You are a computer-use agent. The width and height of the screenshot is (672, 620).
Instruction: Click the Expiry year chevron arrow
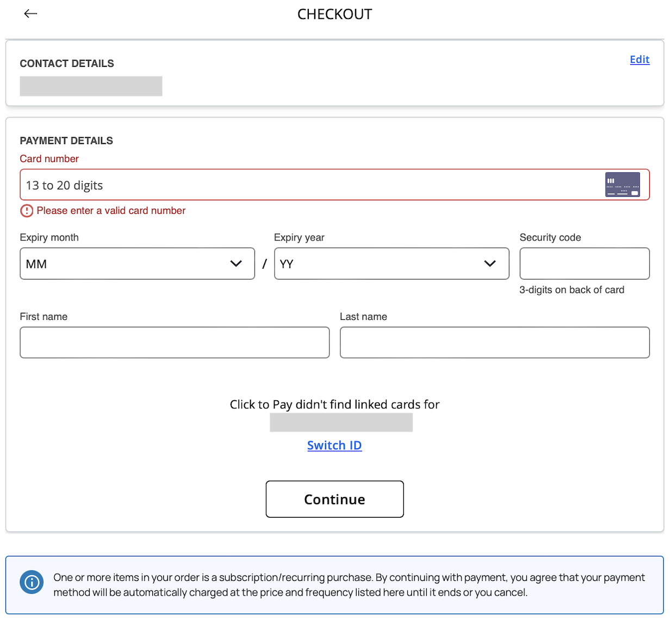tap(490, 264)
